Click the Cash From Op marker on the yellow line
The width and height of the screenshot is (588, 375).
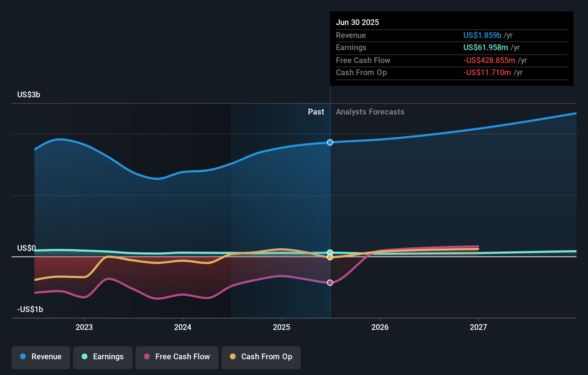pyautogui.click(x=330, y=257)
